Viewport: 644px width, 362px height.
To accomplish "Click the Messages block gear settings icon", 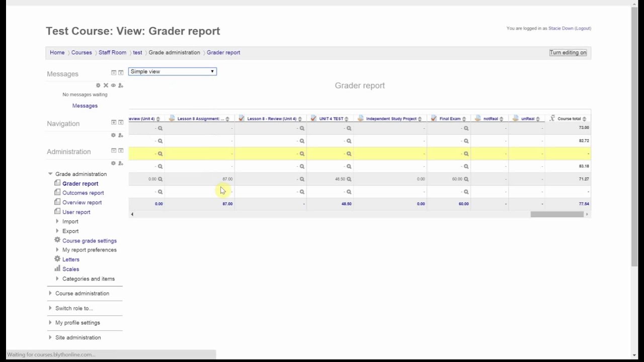I will [x=98, y=85].
